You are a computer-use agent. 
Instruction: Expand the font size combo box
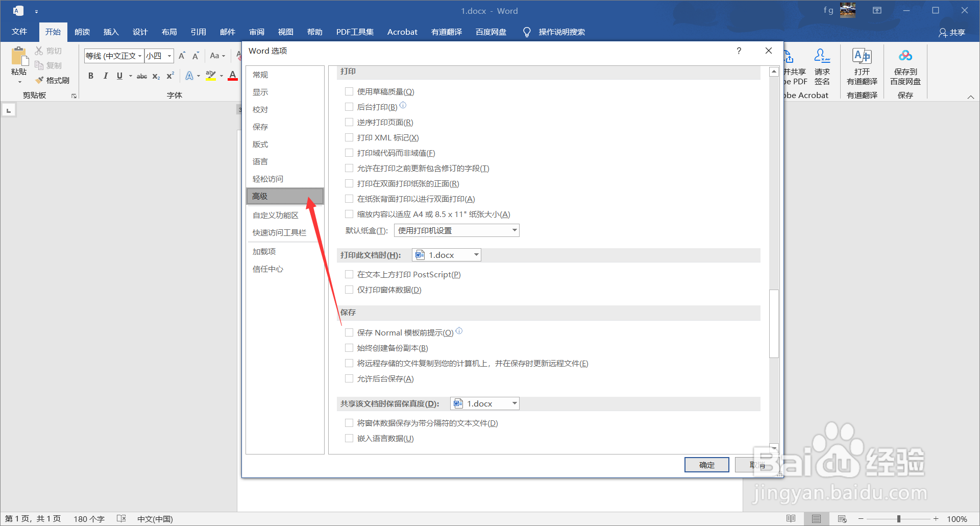point(169,56)
